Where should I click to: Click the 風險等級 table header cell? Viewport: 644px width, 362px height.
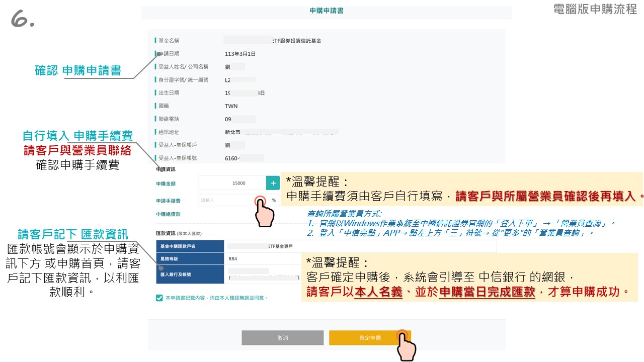(190, 259)
